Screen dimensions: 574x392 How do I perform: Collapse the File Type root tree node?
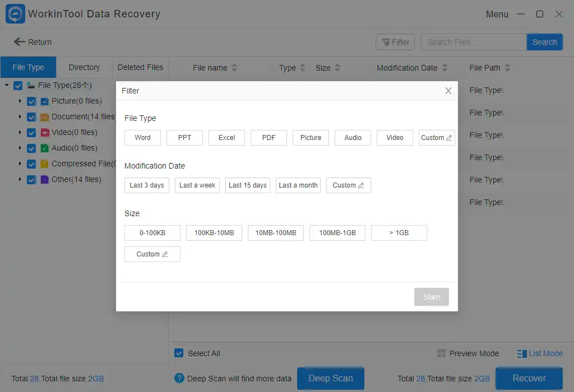[x=7, y=86]
